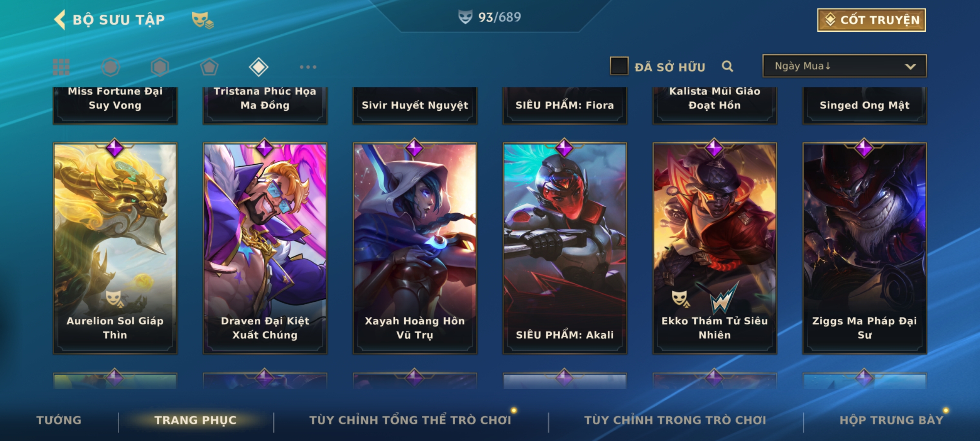This screenshot has width=980, height=441.
Task: Click the search magnifier icon
Action: click(x=727, y=66)
